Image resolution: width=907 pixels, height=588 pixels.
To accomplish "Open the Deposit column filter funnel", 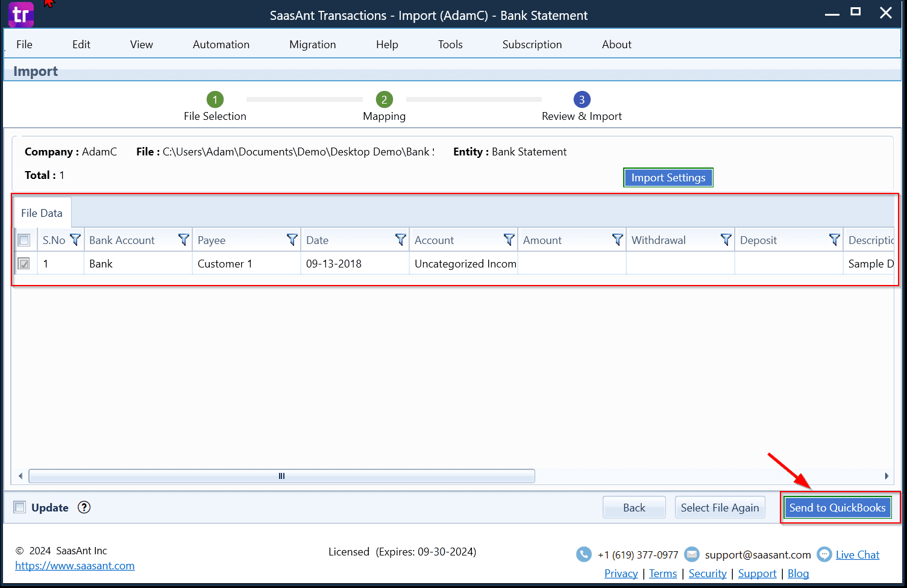I will point(835,240).
